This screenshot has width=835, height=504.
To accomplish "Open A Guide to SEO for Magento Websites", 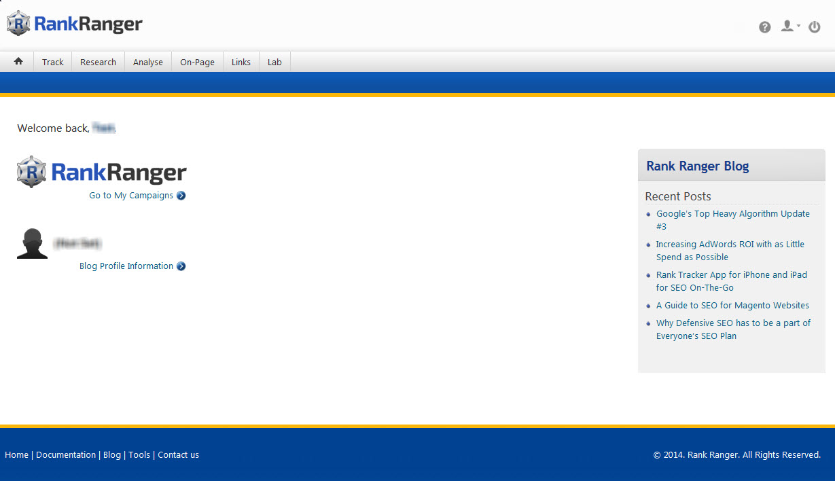I will click(732, 306).
